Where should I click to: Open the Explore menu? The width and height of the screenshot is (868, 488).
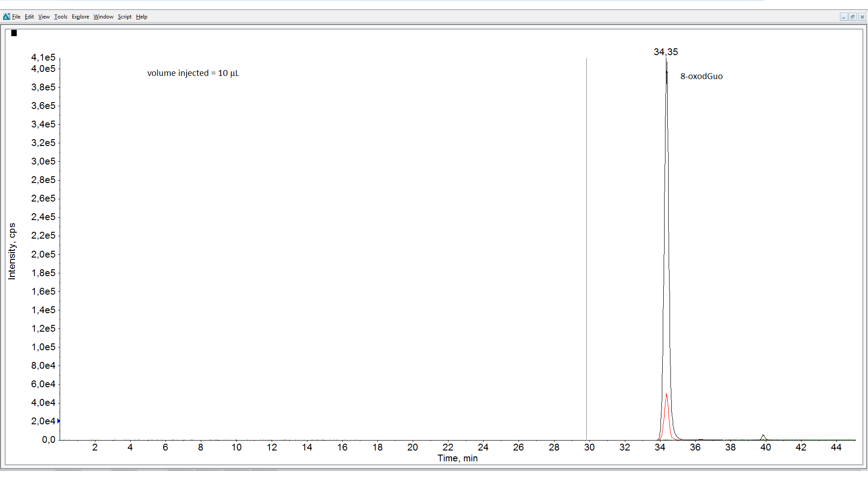[x=80, y=17]
